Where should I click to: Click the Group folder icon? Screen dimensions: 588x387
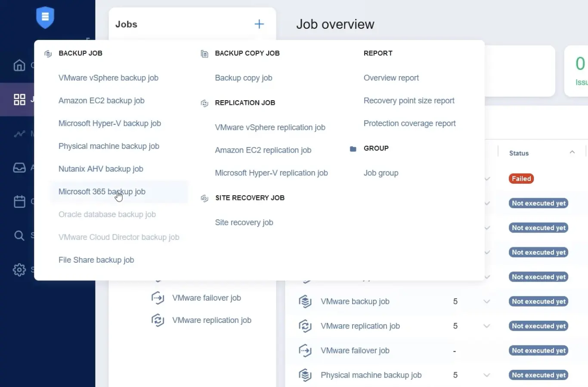tap(353, 149)
